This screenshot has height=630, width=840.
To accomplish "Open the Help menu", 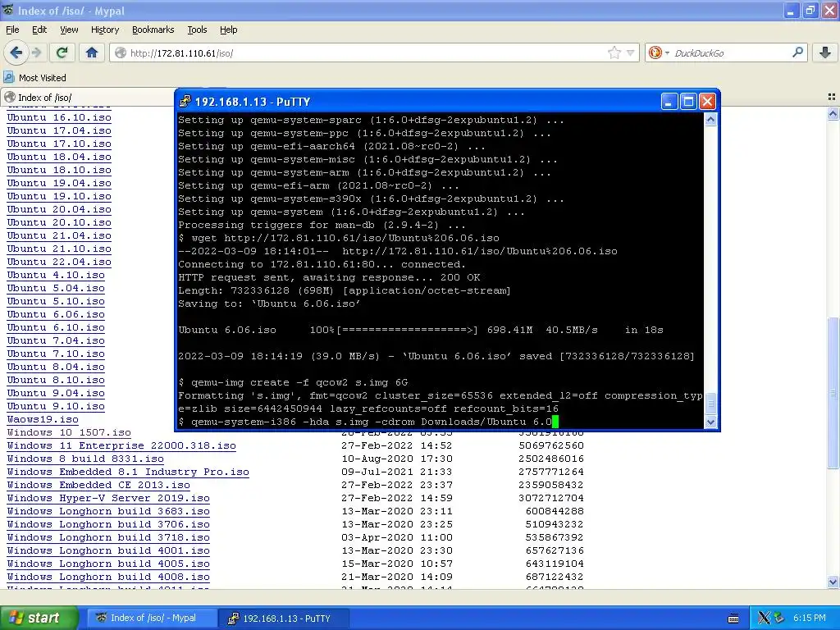I will click(229, 30).
